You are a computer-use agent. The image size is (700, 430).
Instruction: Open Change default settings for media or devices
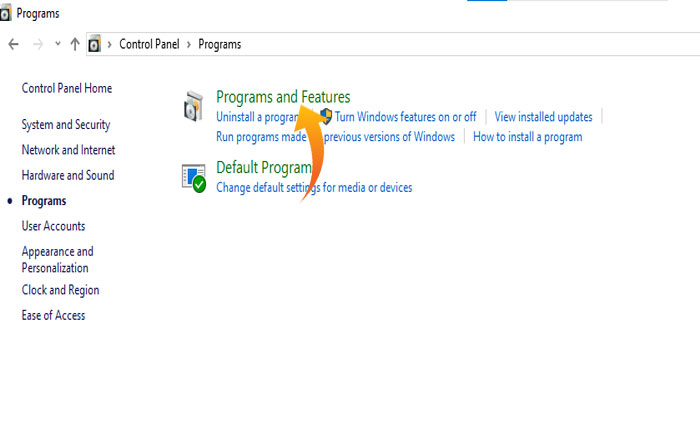point(314,187)
